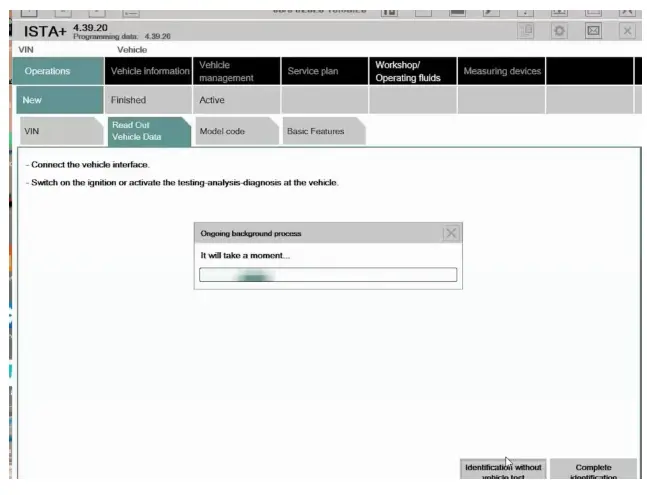Viewport: 647px width, 495px height.
Task: Switch to the VIN entry tab
Action: (61, 131)
